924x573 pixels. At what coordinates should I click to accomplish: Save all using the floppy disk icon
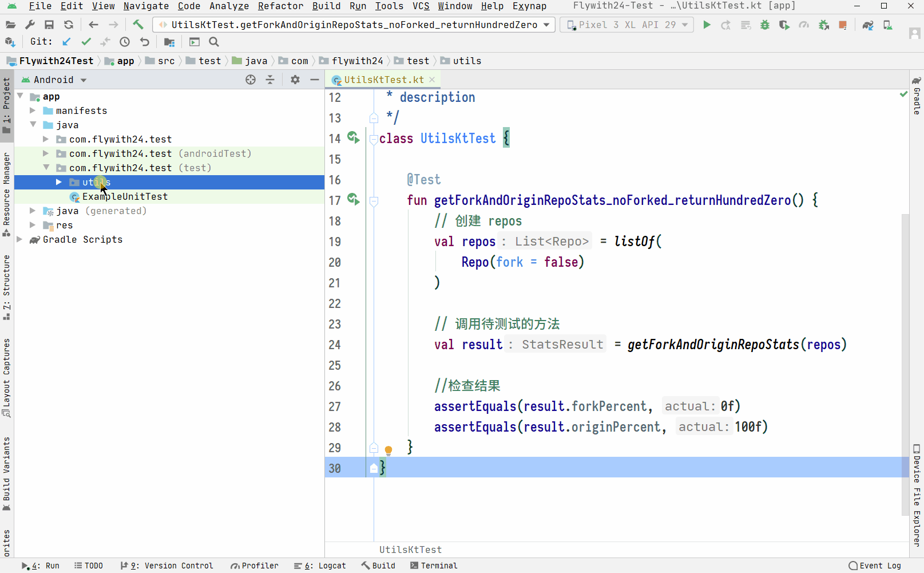coord(49,25)
